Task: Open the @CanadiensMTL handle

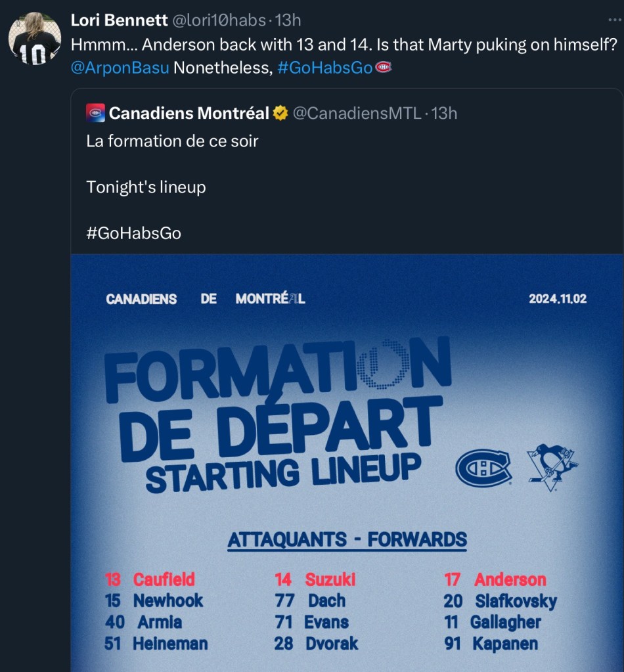Action: tap(356, 113)
